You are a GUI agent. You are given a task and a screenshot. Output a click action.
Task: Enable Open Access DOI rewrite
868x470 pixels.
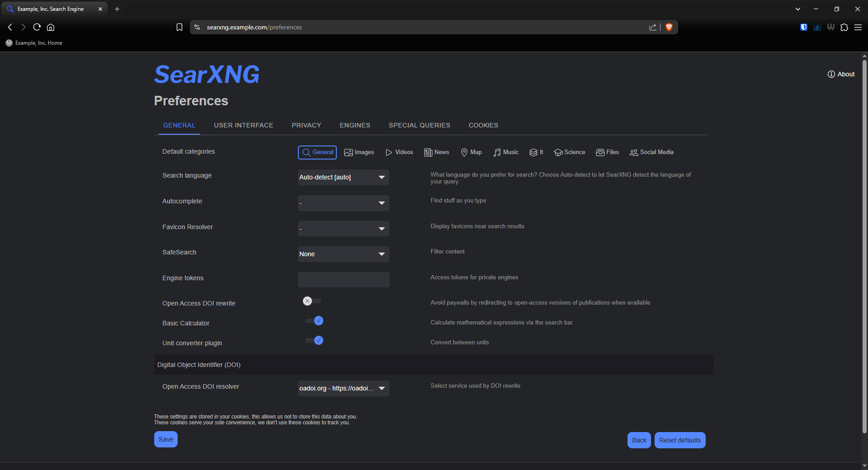pyautogui.click(x=312, y=301)
